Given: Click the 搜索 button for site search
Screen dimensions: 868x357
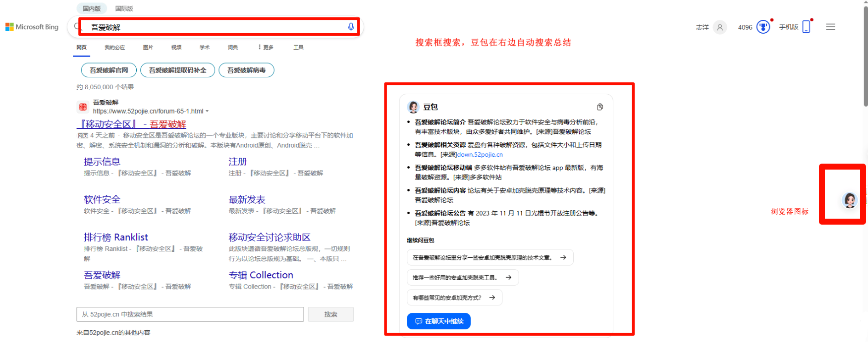Looking at the screenshot, I should point(331,314).
